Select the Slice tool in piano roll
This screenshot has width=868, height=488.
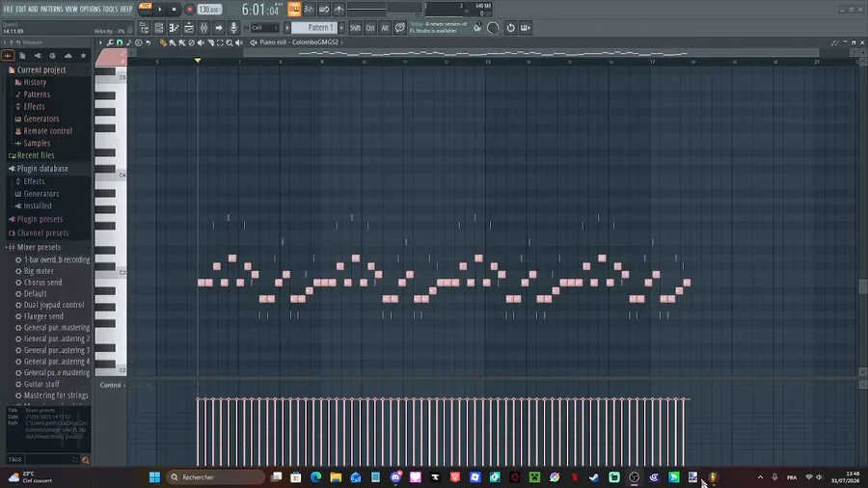[210, 42]
